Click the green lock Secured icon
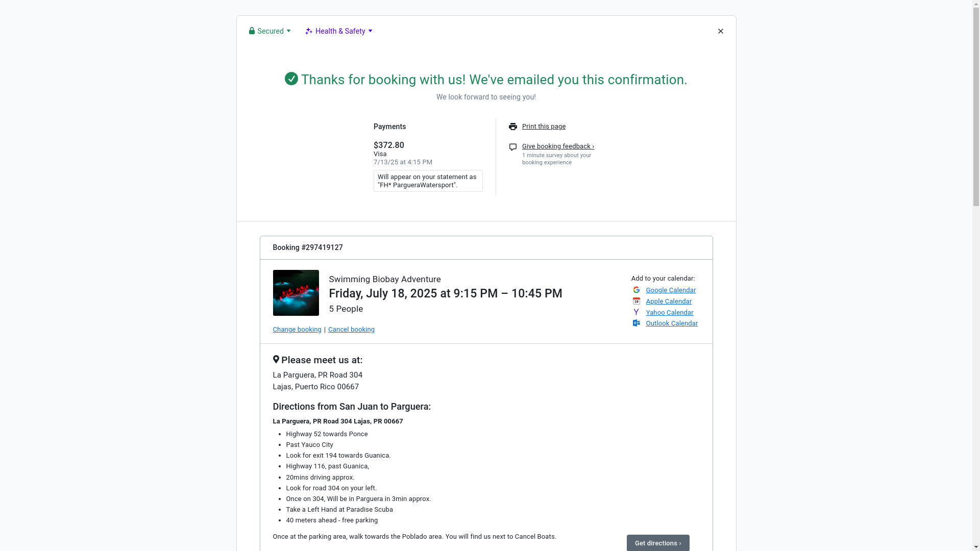Viewport: 980px width, 551px height. (x=252, y=31)
